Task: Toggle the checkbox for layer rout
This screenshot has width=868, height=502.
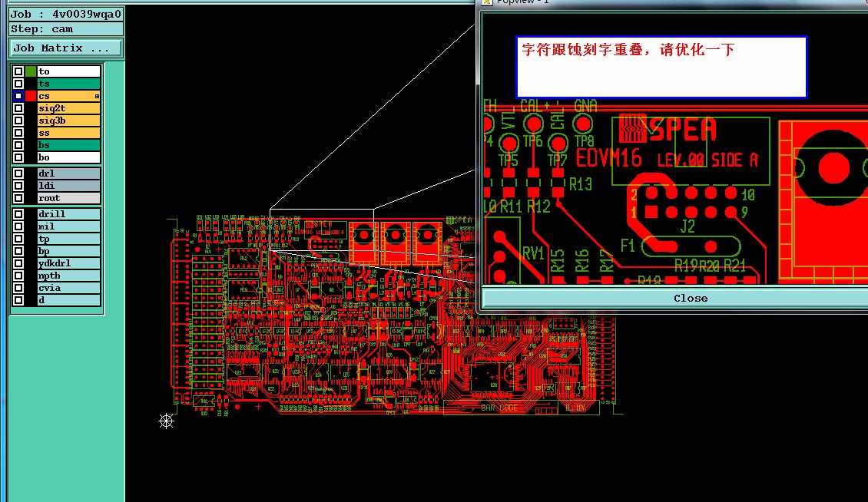Action: pos(18,198)
